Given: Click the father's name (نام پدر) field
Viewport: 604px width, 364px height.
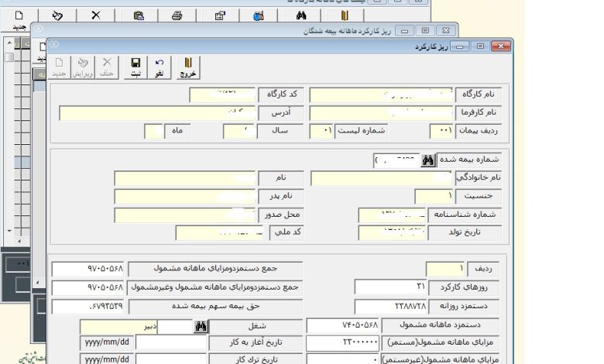Looking at the screenshot, I should (185, 197).
